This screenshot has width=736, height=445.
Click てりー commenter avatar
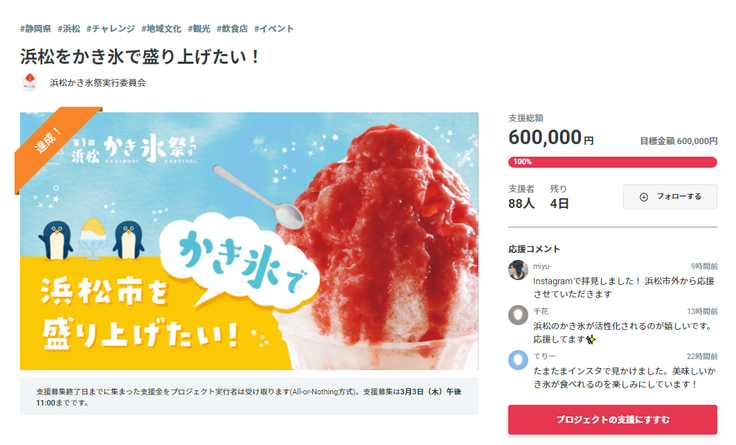coord(518,360)
